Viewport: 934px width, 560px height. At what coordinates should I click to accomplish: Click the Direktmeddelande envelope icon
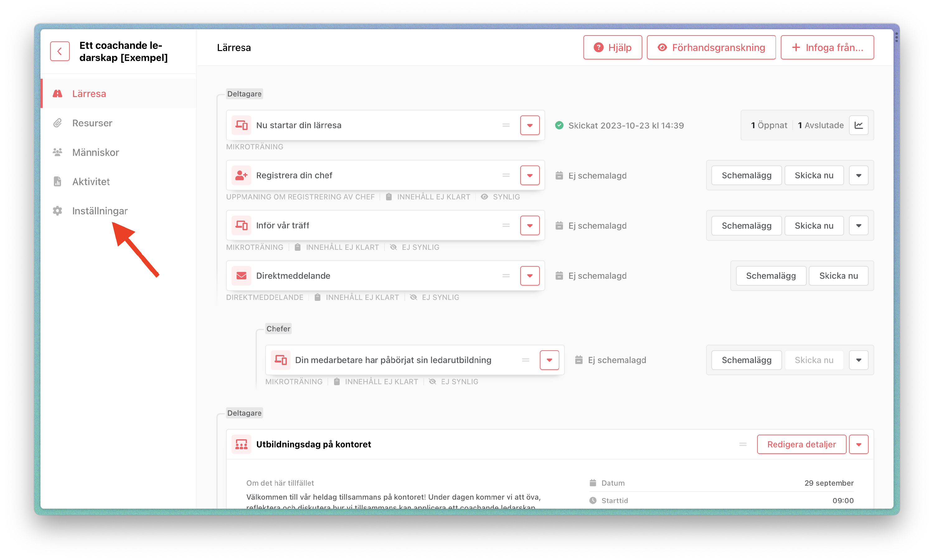tap(241, 276)
